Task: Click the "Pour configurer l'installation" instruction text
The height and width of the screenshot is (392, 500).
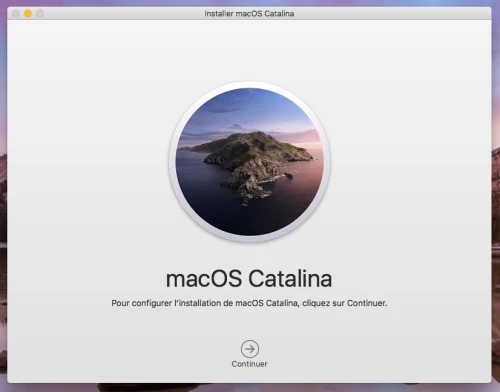Action: (x=249, y=303)
